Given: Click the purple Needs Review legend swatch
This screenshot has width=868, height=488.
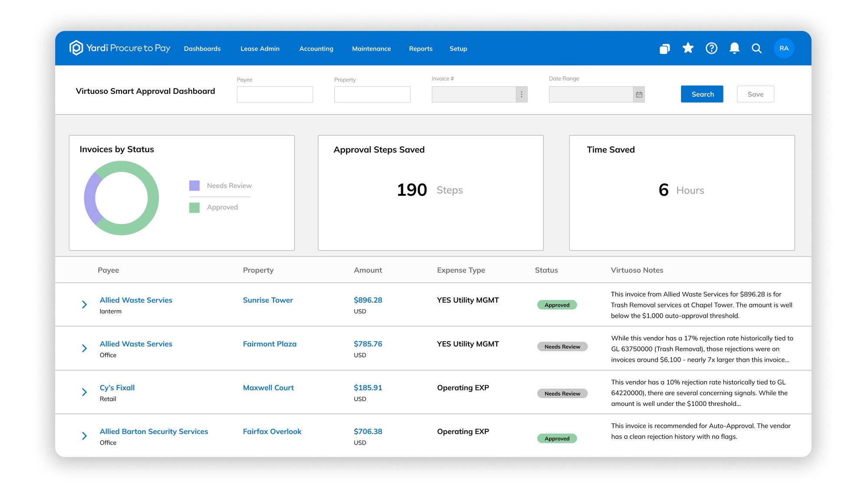Looking at the screenshot, I should pos(194,185).
